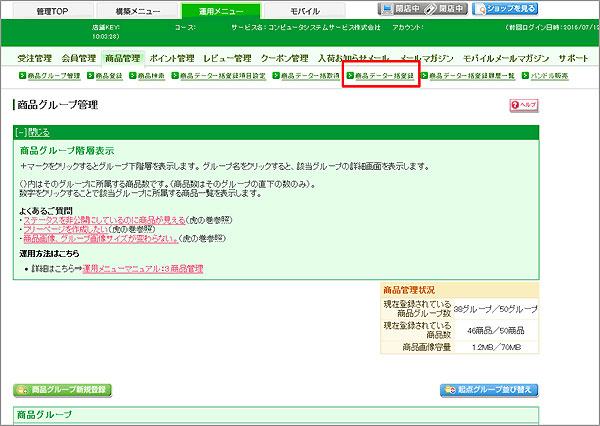Click the red ヘルプ help button
The image size is (600, 426).
click(x=524, y=105)
